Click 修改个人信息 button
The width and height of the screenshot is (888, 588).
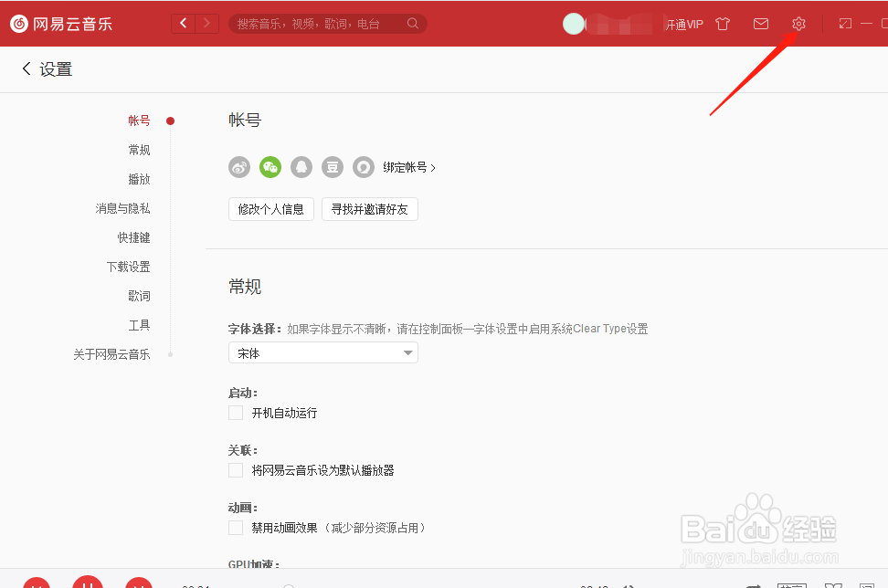point(271,209)
